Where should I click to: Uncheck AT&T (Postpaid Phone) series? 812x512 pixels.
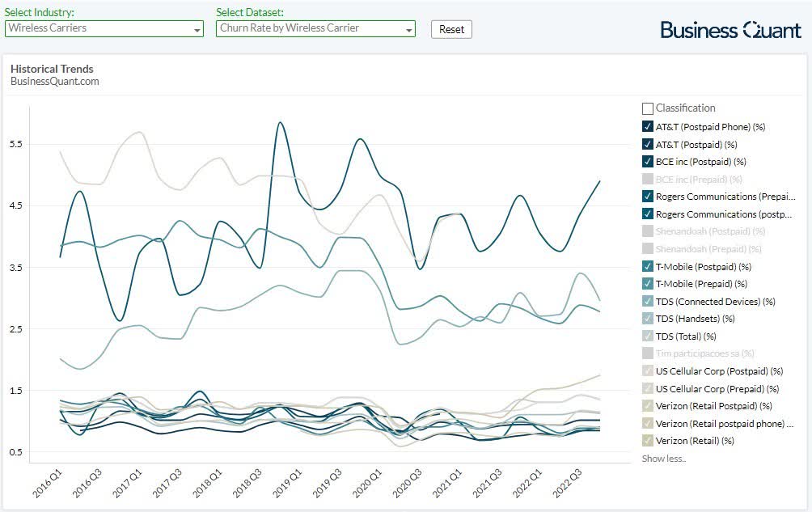point(648,127)
